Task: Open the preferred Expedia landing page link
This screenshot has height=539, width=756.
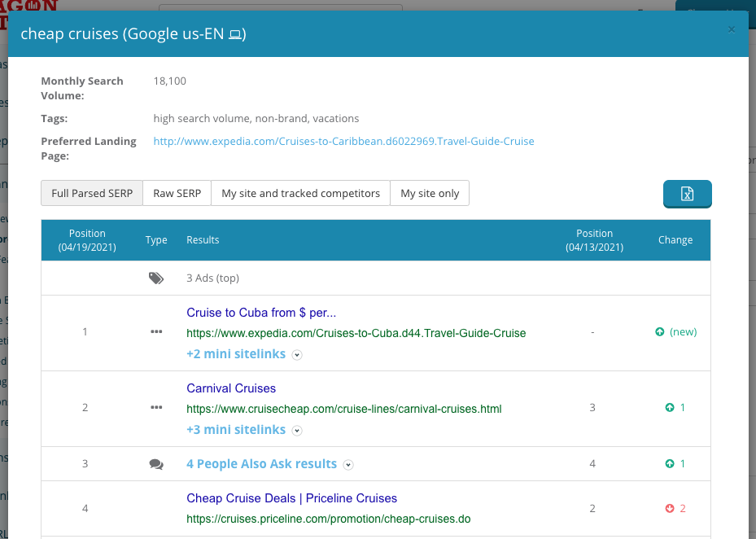Action: click(x=343, y=141)
